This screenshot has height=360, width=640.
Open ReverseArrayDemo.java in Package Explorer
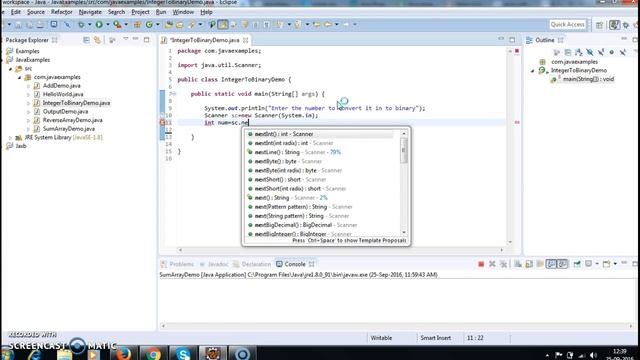72,120
